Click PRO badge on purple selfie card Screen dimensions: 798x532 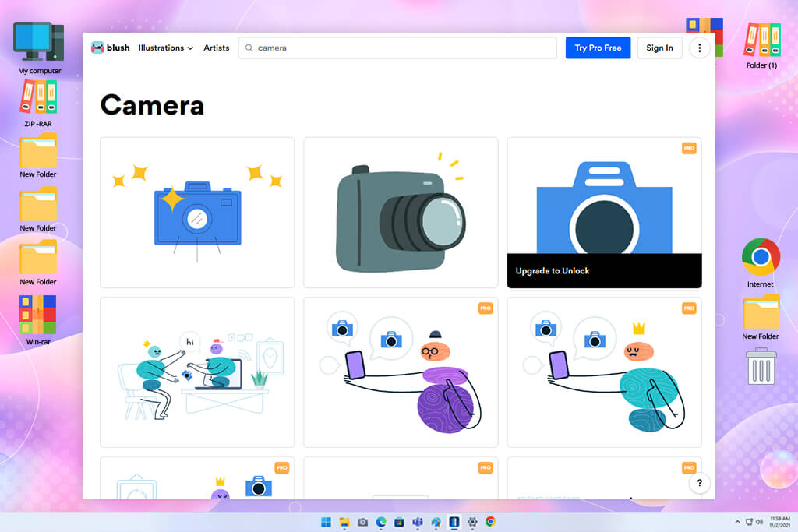tap(485, 308)
